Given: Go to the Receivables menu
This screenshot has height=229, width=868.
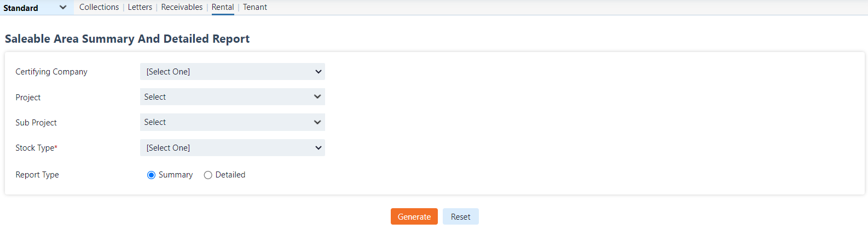Looking at the screenshot, I should 182,7.
